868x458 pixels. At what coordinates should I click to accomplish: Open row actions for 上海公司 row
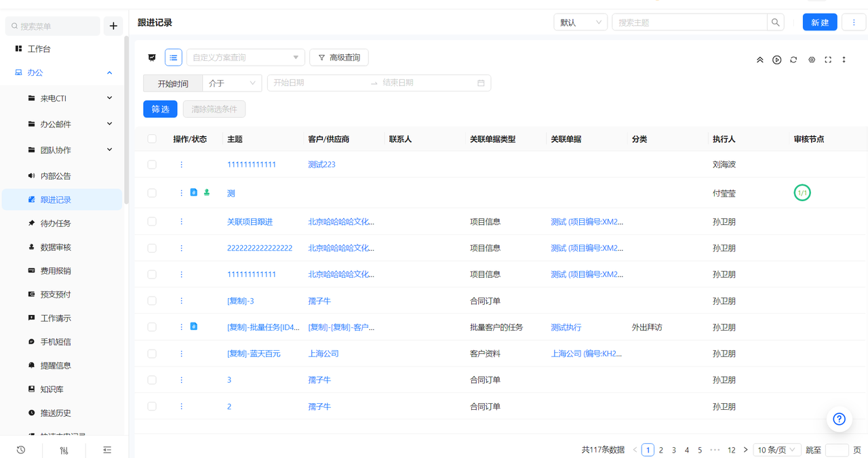pyautogui.click(x=181, y=354)
